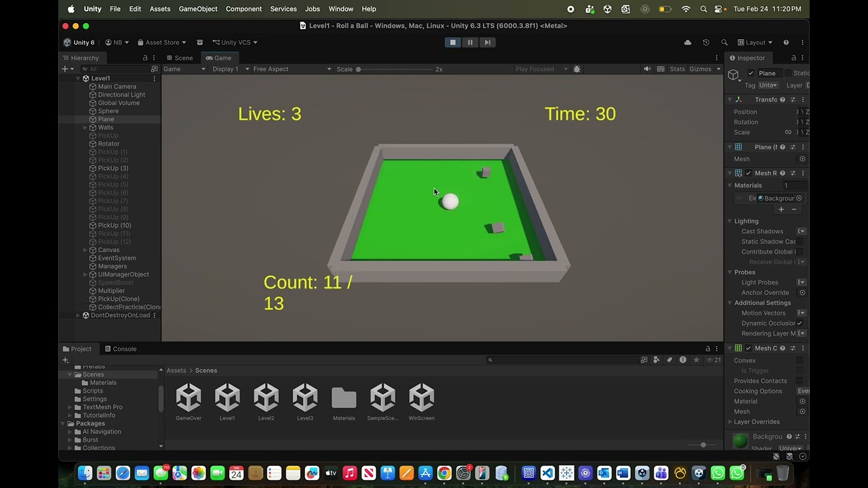868x488 pixels.
Task: Open the Level2 scene asset
Action: [266, 403]
